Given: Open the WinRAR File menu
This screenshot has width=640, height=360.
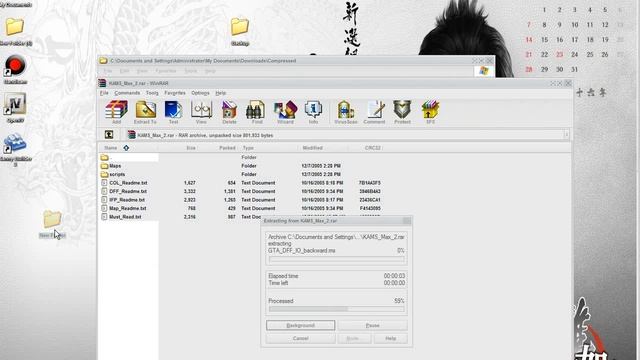Looking at the screenshot, I should coord(104,93).
